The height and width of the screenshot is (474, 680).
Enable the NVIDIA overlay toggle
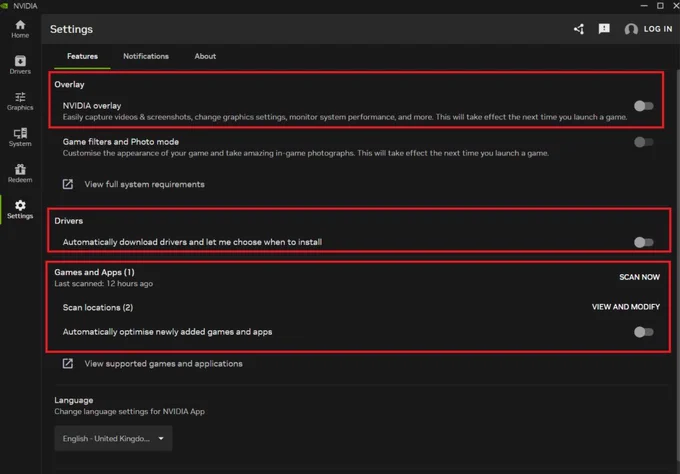click(644, 106)
